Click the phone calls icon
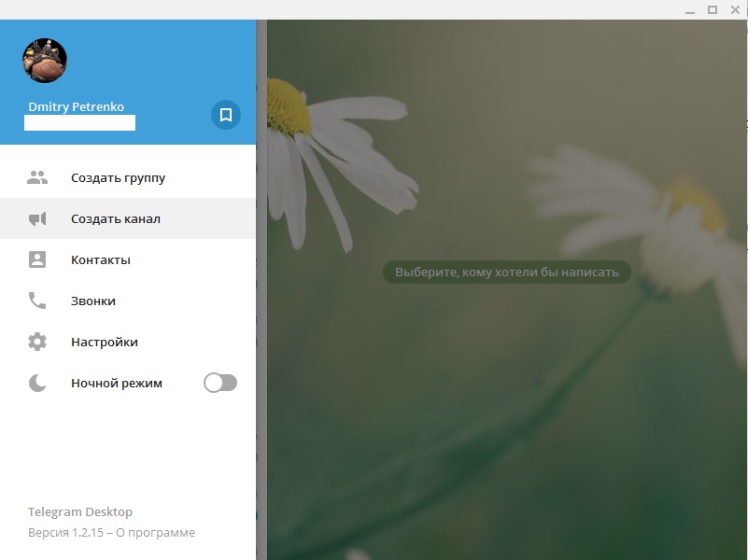The width and height of the screenshot is (748, 560). point(37,301)
